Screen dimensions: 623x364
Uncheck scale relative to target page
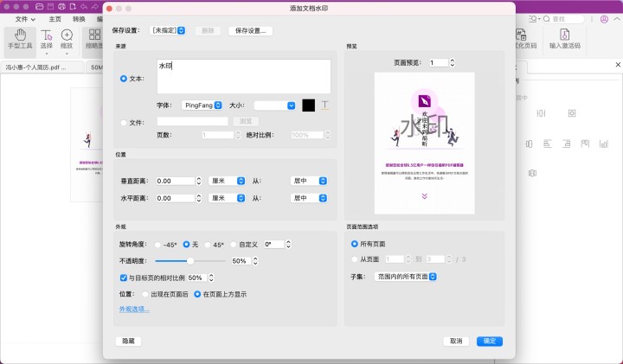124,278
